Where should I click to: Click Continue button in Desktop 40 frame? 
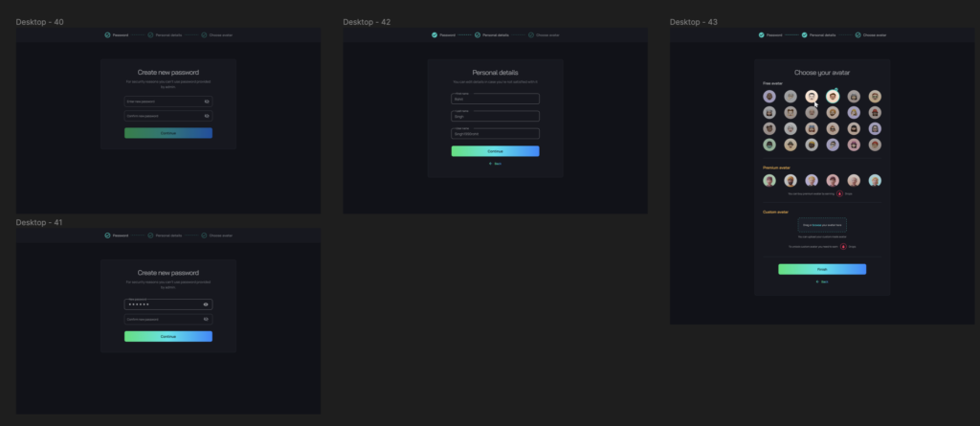[x=168, y=133]
